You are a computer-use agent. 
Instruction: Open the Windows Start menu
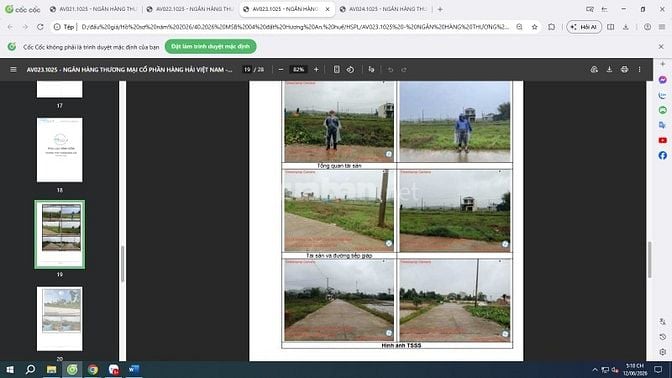[10, 369]
